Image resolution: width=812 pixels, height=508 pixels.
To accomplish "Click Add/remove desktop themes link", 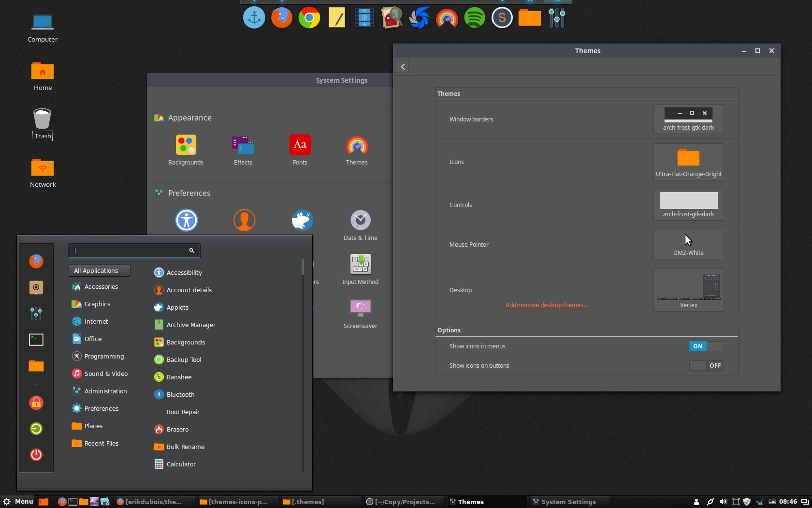I will point(546,305).
